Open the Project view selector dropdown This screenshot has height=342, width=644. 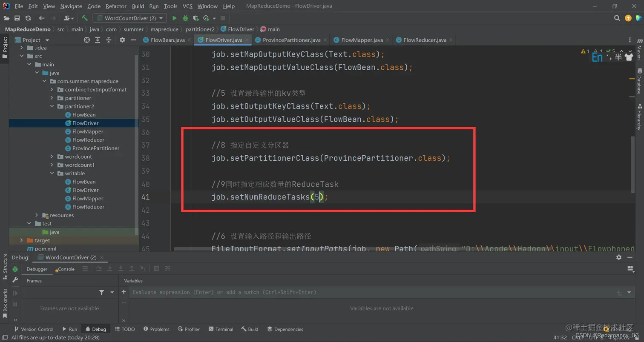point(32,40)
